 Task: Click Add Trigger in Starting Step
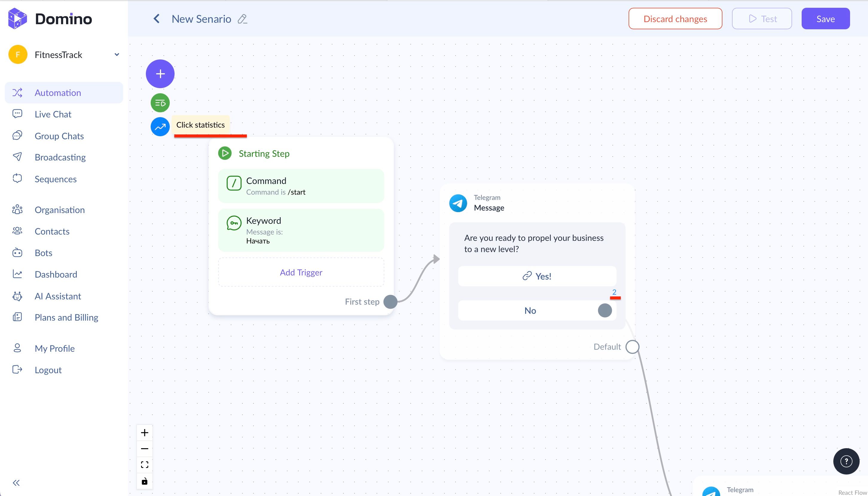coord(301,272)
